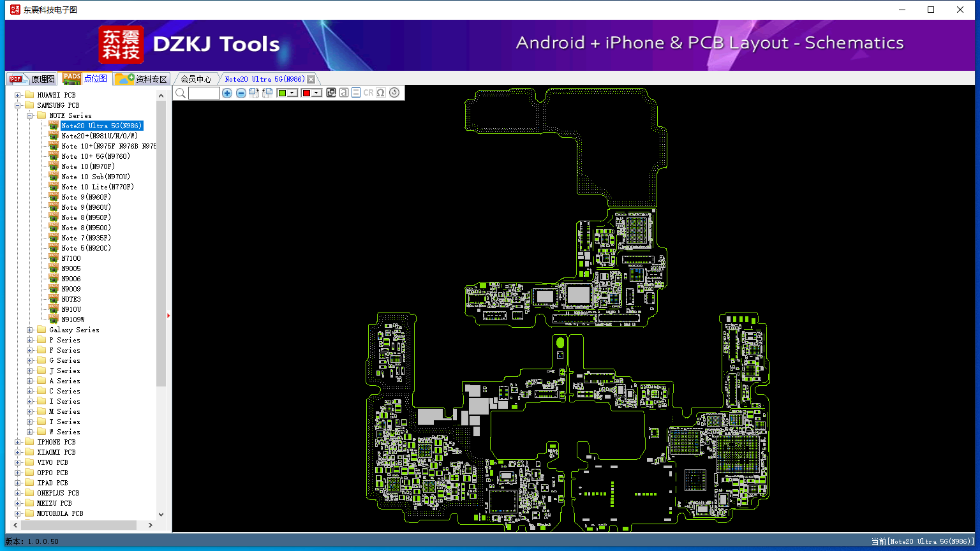Screen dimensions: 980x551
Task: Click the magnifier search icon in toolbar
Action: 181,93
